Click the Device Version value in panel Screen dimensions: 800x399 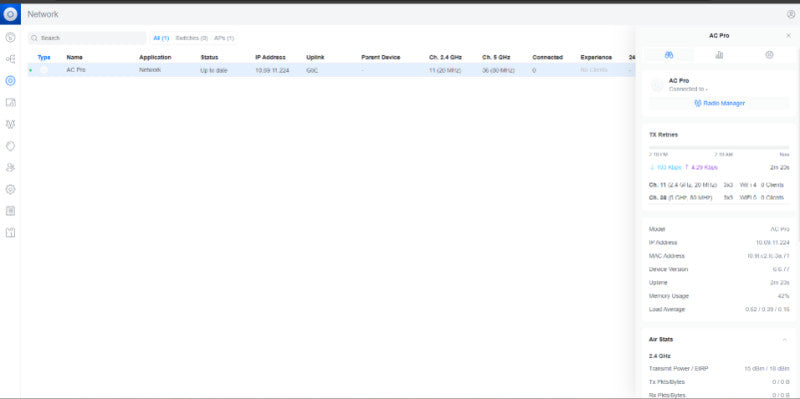point(781,269)
